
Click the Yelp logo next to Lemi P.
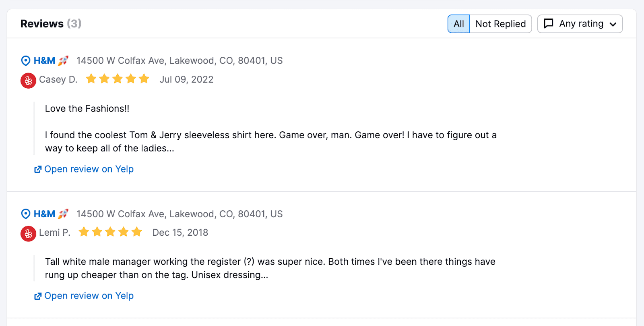click(28, 234)
